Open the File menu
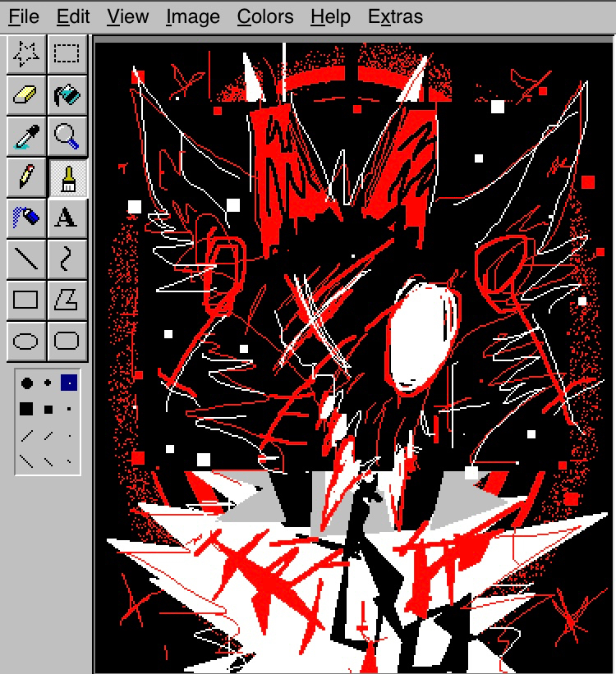 (x=24, y=16)
